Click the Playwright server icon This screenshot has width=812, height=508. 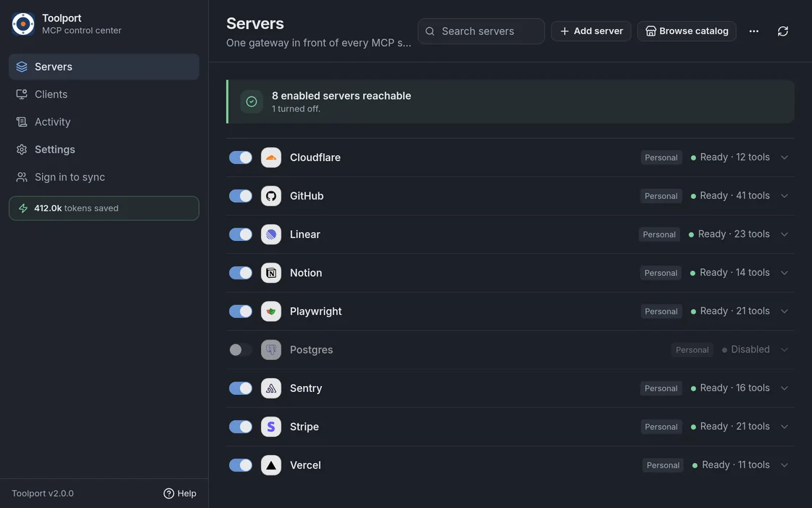pos(271,311)
